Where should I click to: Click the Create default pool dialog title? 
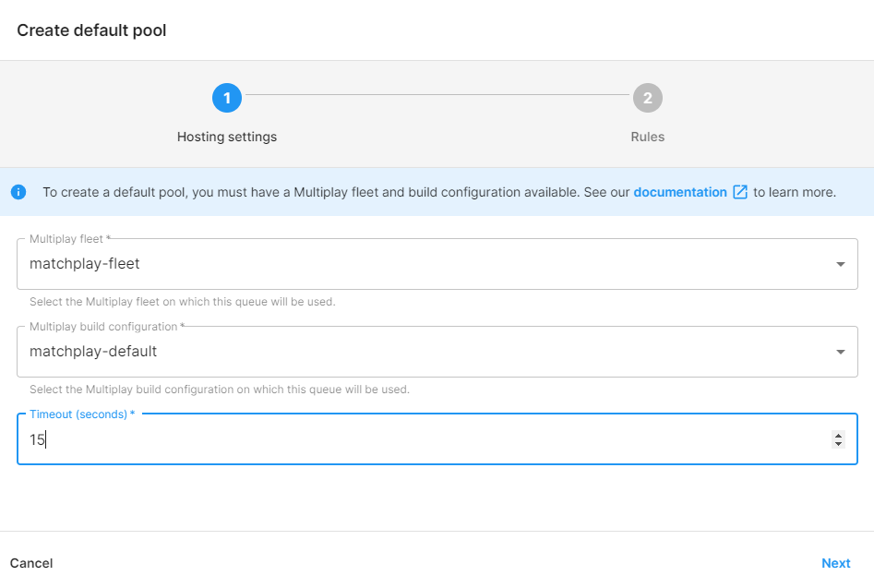coord(91,30)
